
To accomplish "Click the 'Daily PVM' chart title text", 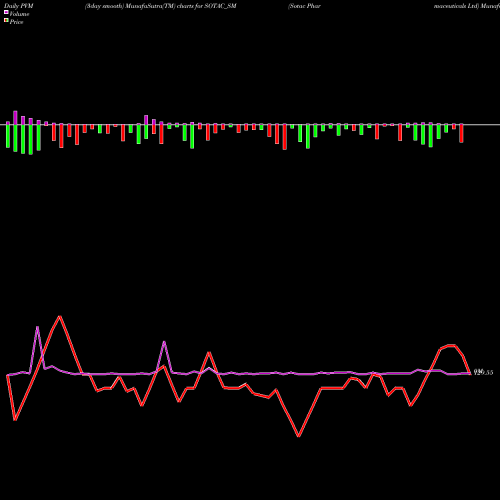I will (19, 6).
